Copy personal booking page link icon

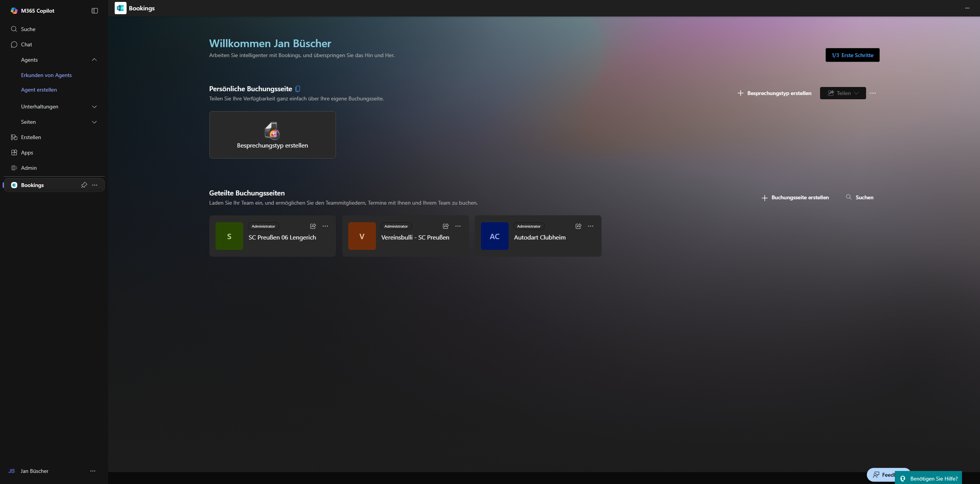[x=298, y=89]
